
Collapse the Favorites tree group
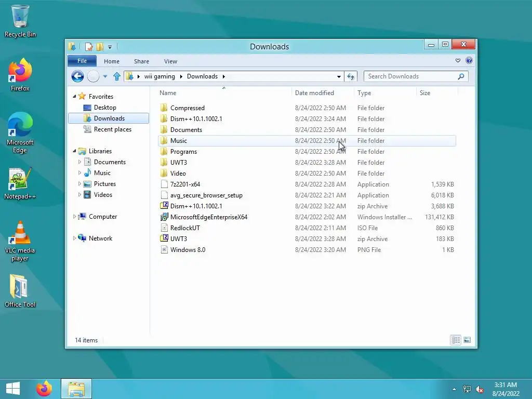(74, 96)
